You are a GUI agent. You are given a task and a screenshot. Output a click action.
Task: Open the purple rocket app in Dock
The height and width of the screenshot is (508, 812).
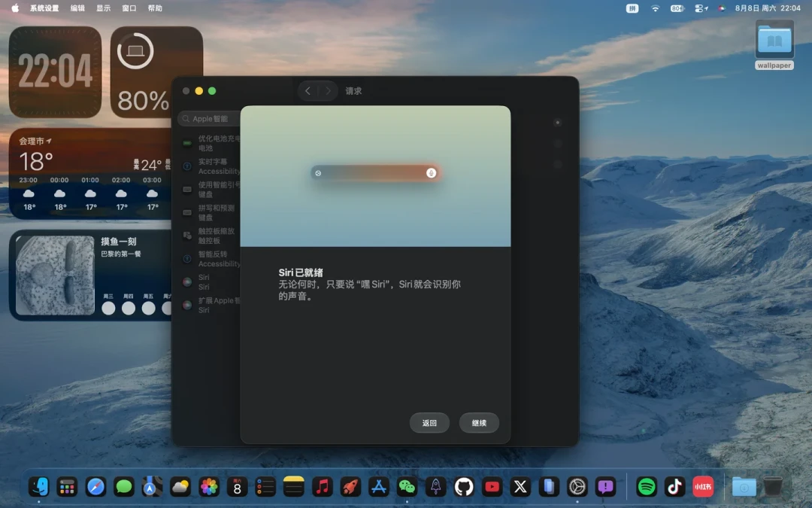pos(435,487)
